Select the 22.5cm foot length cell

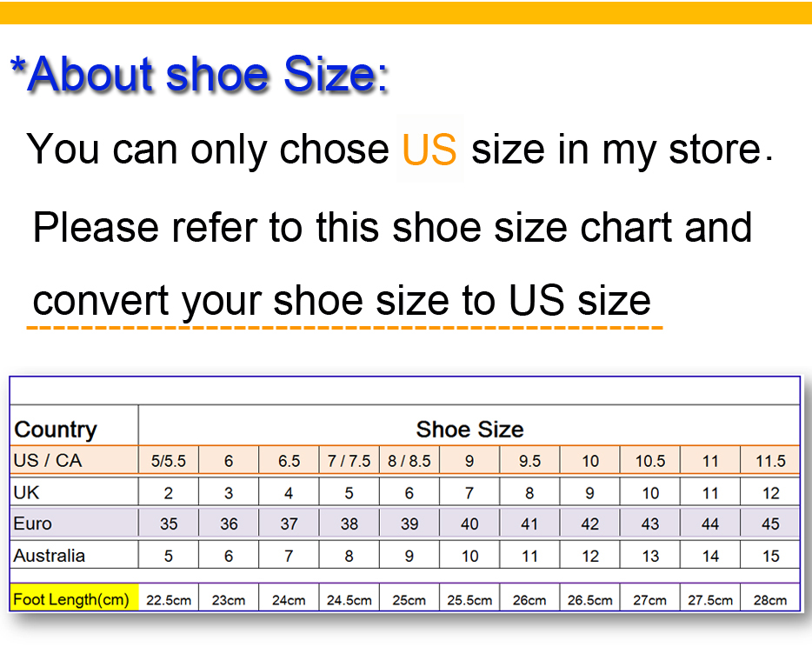(169, 599)
